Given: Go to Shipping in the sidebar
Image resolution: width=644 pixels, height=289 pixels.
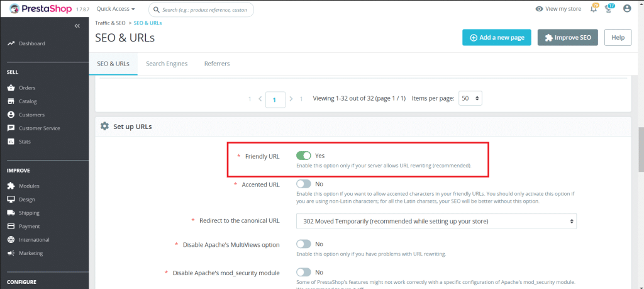Looking at the screenshot, I should [x=30, y=213].
